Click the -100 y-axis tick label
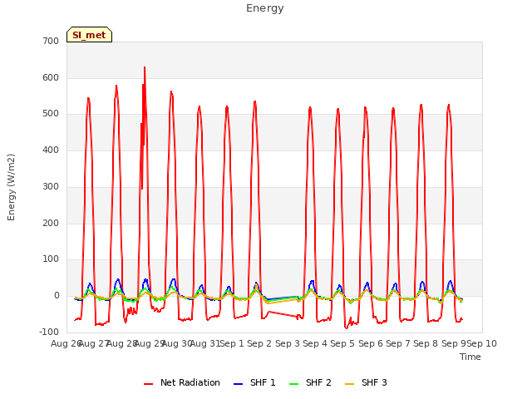The height and width of the screenshot is (399, 532). (49, 332)
